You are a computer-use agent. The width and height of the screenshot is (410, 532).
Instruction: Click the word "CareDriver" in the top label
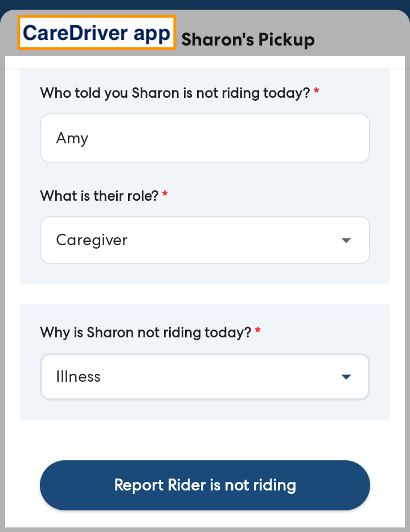(x=75, y=32)
